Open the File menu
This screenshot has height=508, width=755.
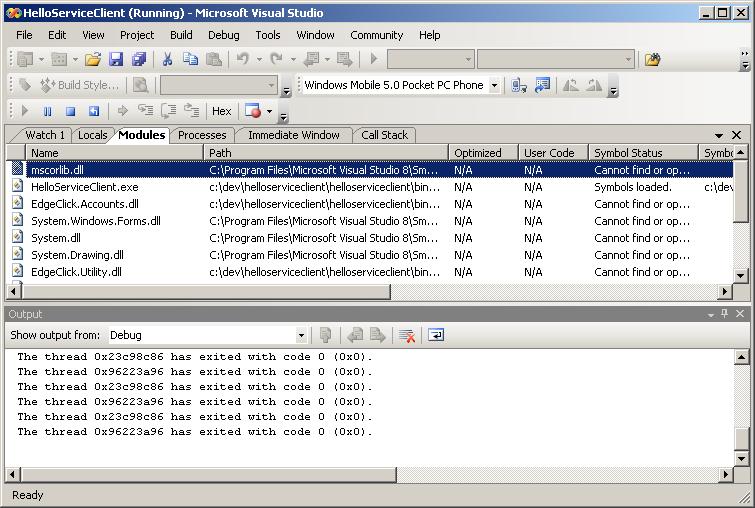pyautogui.click(x=24, y=35)
